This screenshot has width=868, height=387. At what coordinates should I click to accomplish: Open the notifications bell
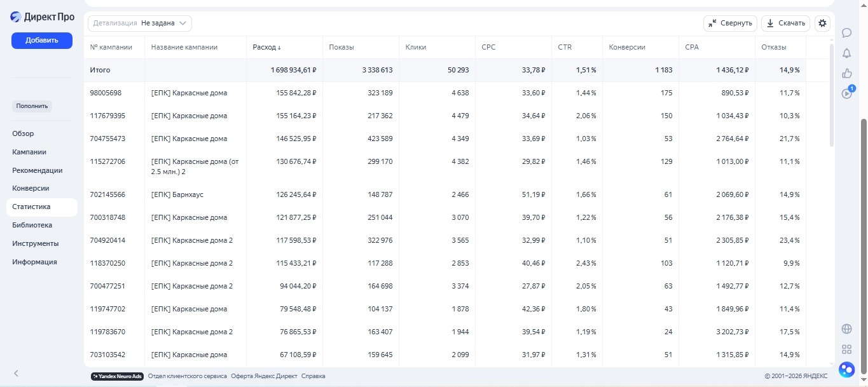(846, 53)
